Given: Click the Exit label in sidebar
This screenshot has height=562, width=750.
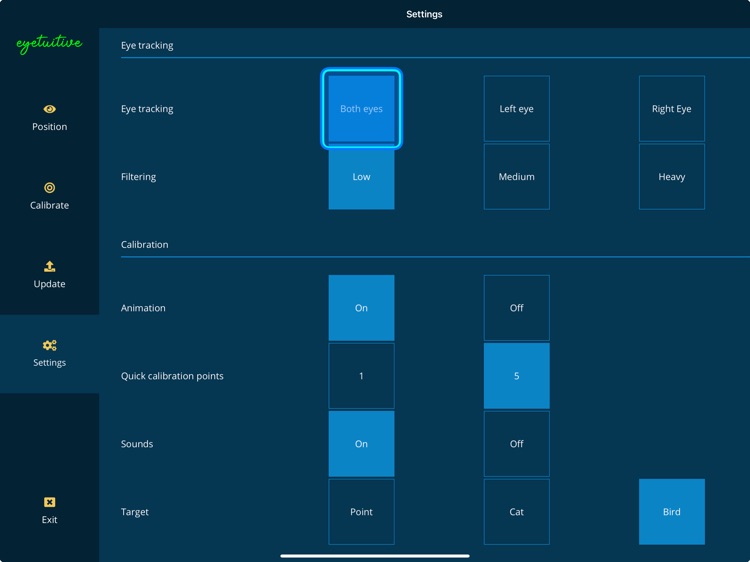Looking at the screenshot, I should pos(49,519).
